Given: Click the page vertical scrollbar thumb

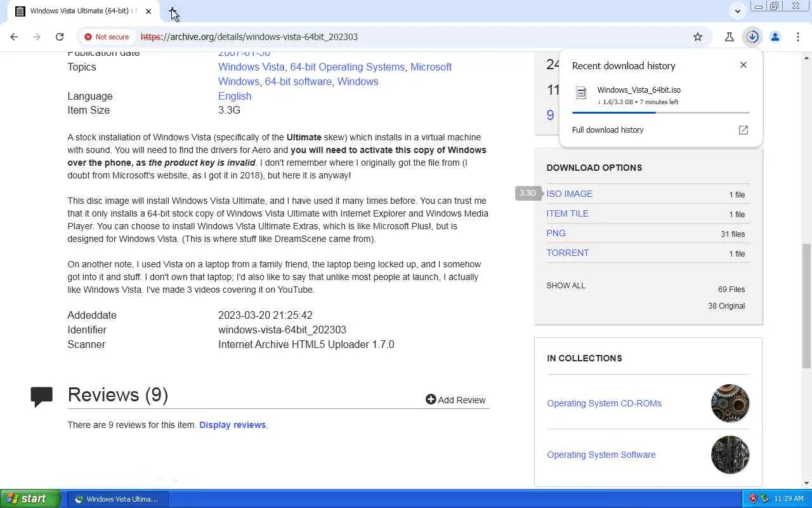Looking at the screenshot, I should 806,306.
